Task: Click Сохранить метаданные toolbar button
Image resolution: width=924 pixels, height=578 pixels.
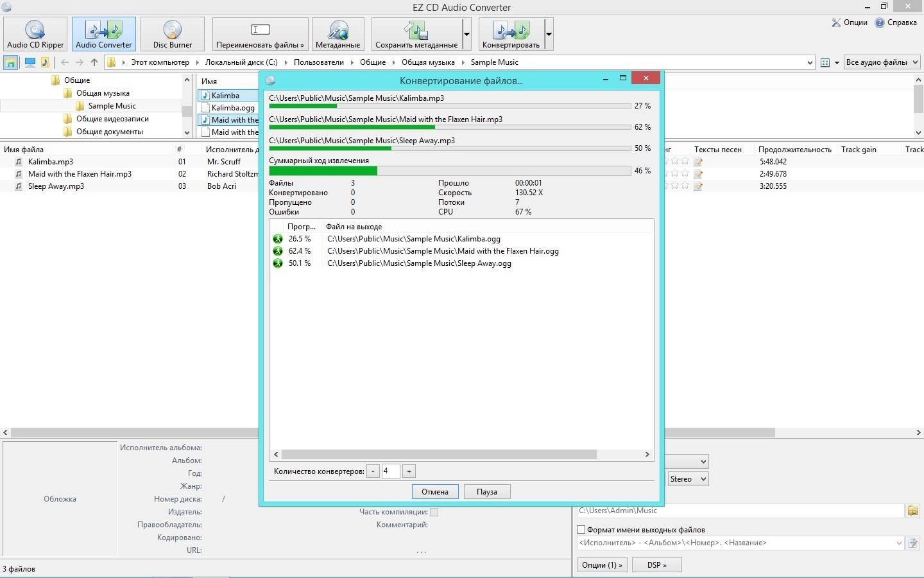Action: click(x=416, y=34)
